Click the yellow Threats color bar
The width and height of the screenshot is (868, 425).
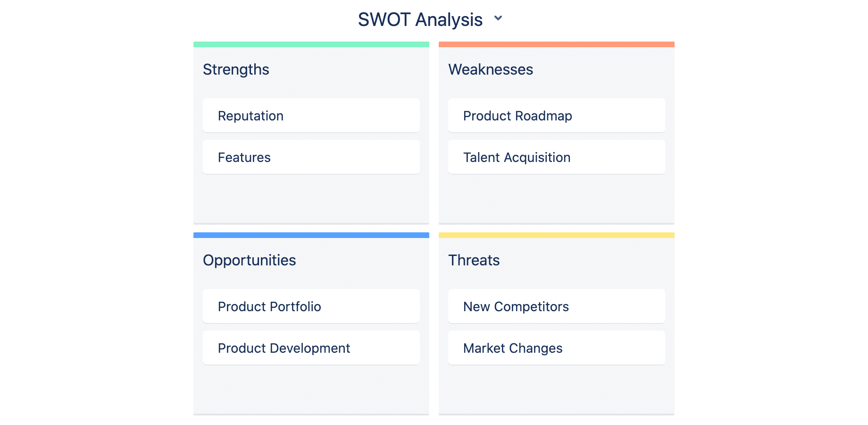(x=557, y=235)
